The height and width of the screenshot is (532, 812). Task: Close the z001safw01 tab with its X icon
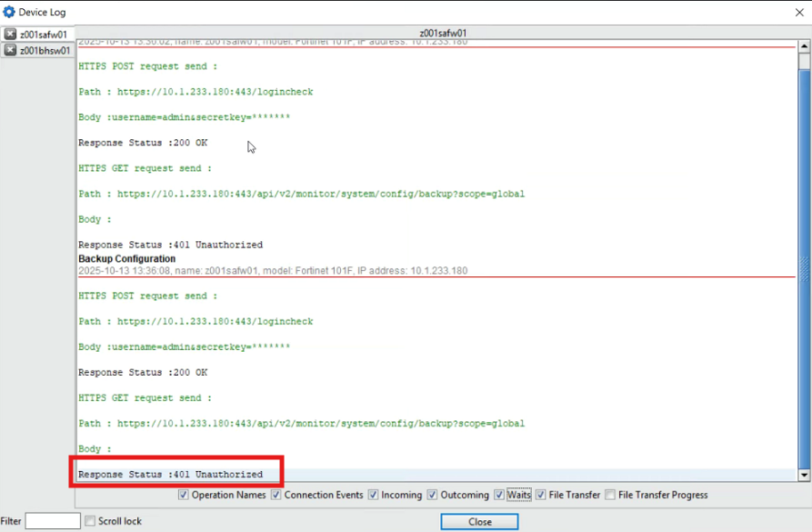10,35
